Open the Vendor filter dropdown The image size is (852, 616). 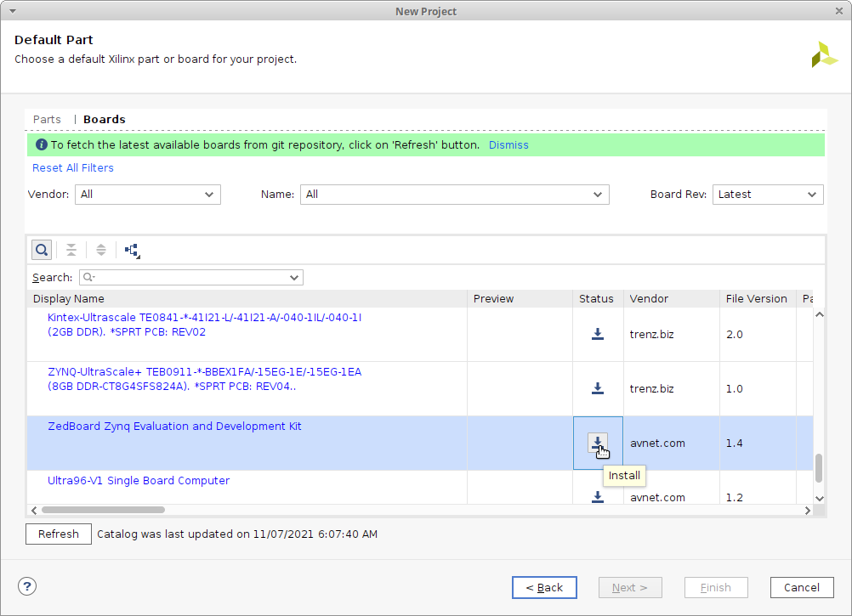tap(147, 195)
